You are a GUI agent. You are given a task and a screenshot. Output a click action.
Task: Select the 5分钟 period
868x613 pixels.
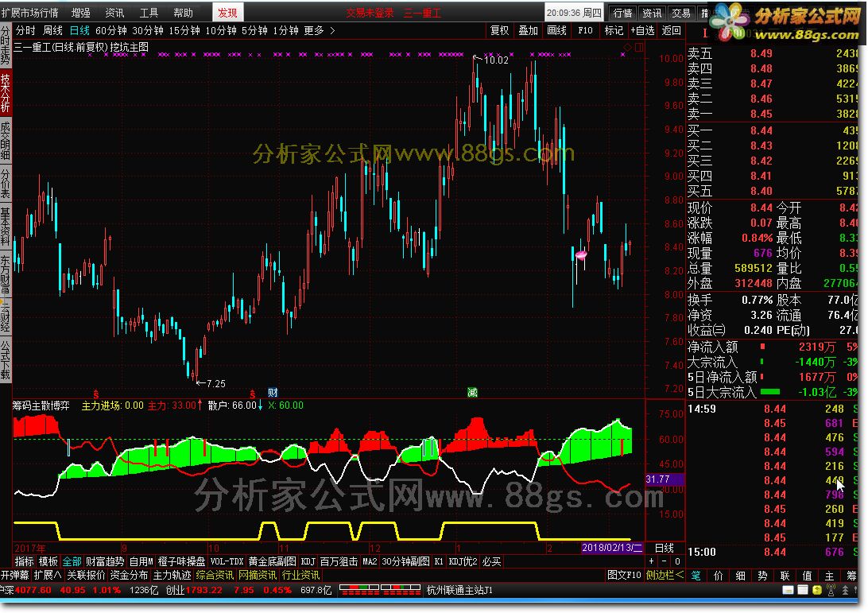click(x=254, y=30)
